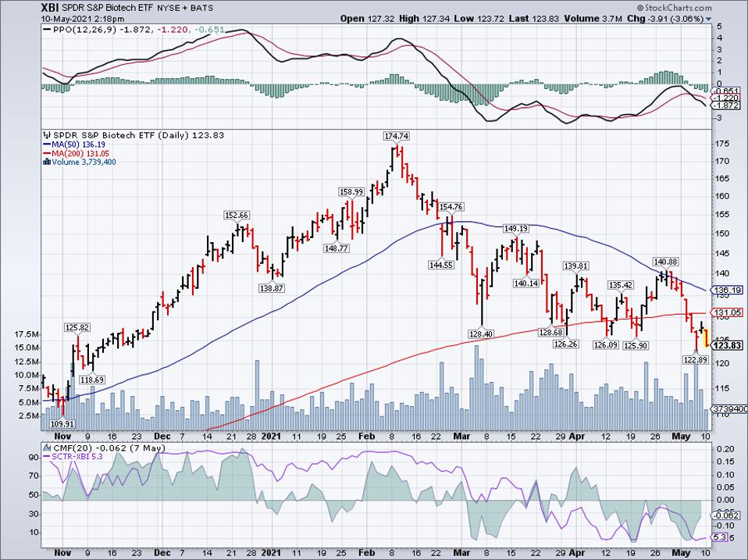Viewport: 748px width, 560px height.
Task: Click the SCTR-XBI 5.3 legend label
Action: [x=77, y=456]
